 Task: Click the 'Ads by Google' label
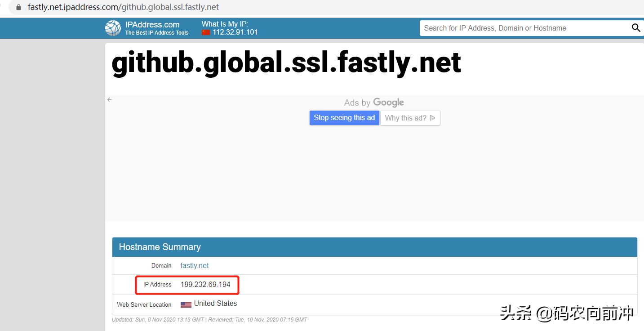(x=374, y=103)
